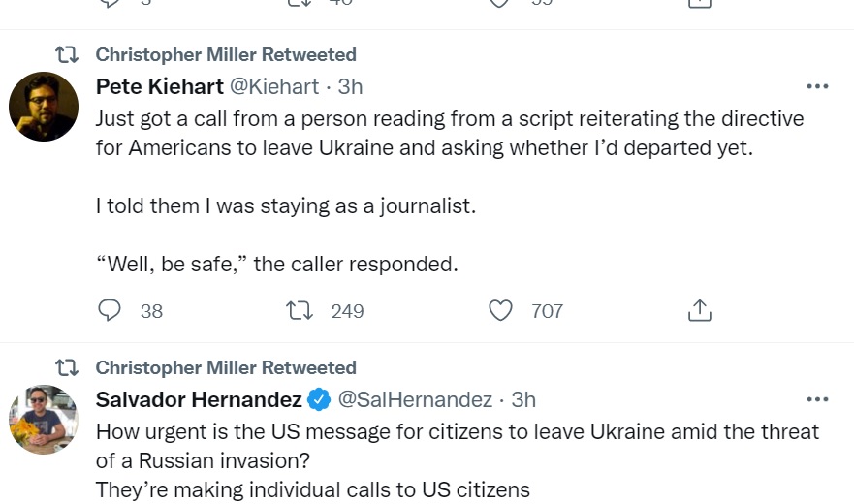This screenshot has height=504, width=854.
Task: Retweet Pete Kiehart's tweet
Action: (300, 310)
